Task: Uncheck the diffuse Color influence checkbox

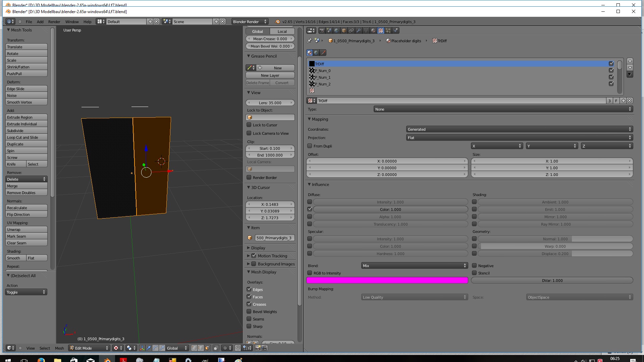Action: point(310,209)
